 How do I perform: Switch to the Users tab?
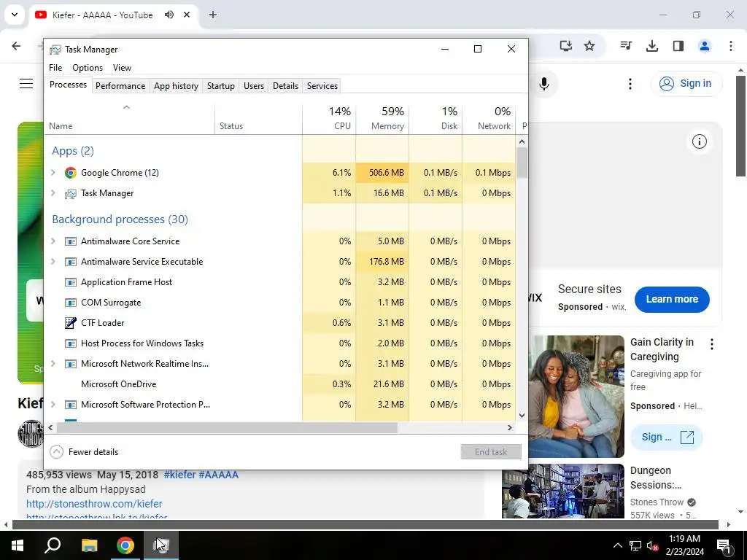[253, 86]
